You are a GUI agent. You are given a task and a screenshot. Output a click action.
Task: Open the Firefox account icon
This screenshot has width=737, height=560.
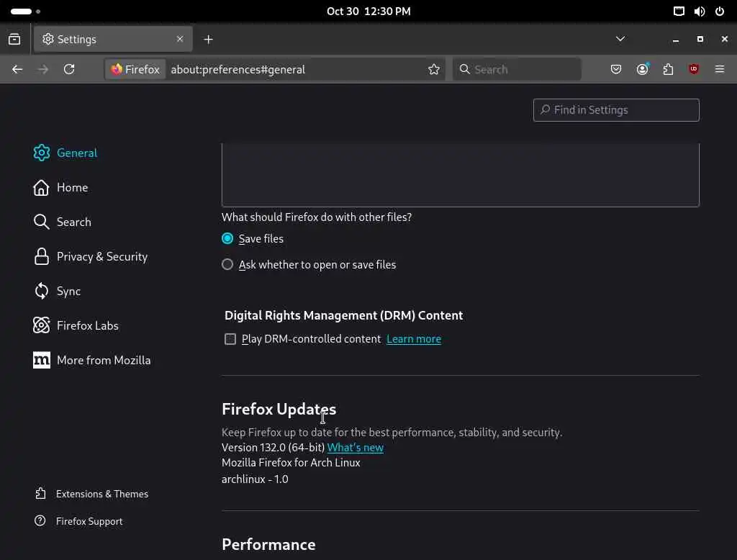click(642, 69)
